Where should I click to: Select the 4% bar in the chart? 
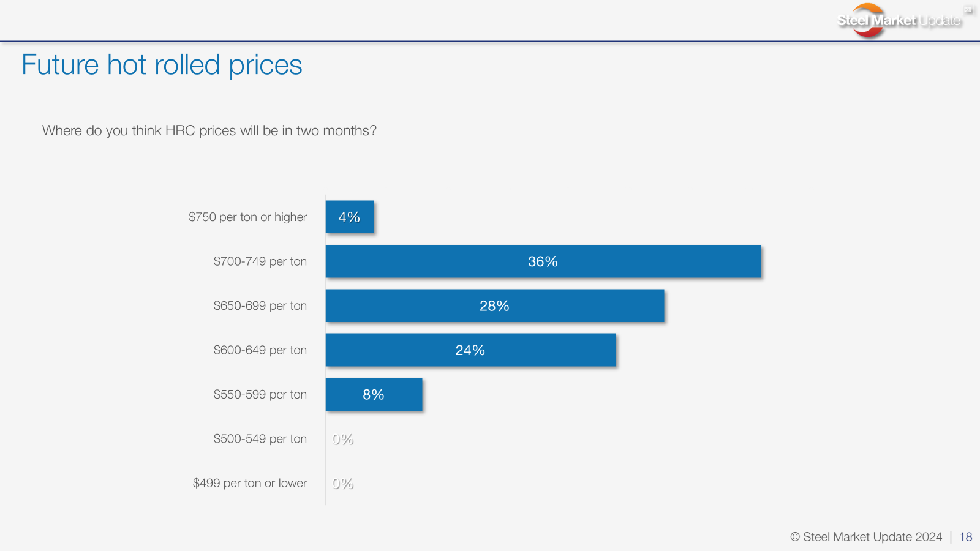point(350,217)
